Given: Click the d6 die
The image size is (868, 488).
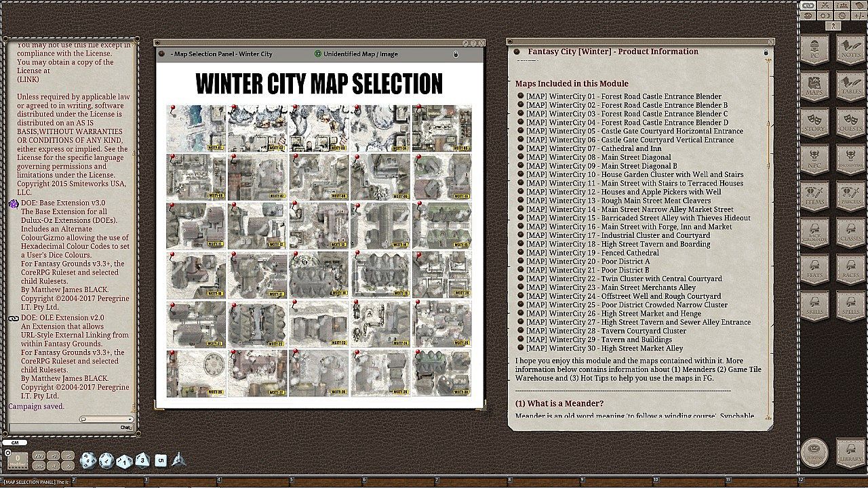Looking at the screenshot, I should pos(160,461).
